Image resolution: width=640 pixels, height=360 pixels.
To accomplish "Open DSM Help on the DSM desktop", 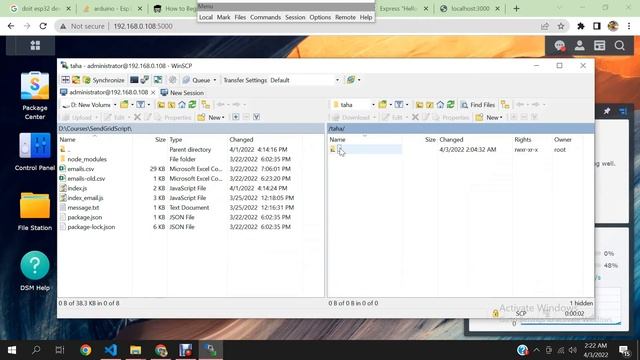I will 35,271.
